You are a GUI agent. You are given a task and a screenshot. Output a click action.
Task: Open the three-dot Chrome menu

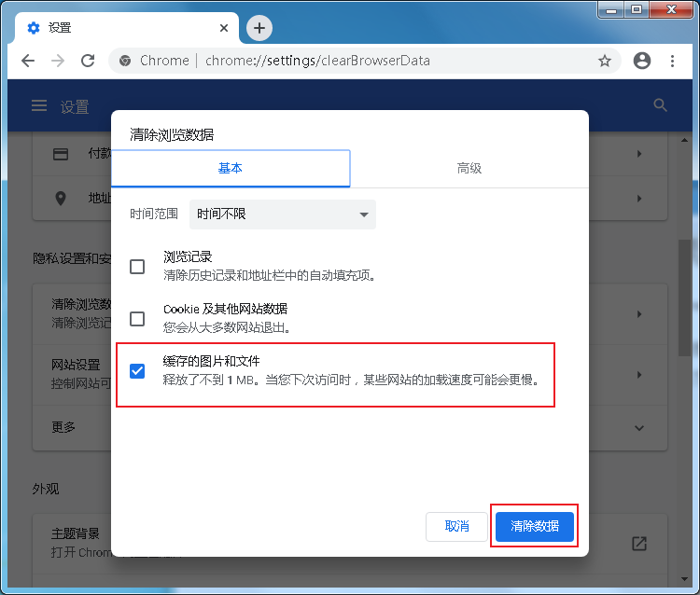pyautogui.click(x=672, y=61)
